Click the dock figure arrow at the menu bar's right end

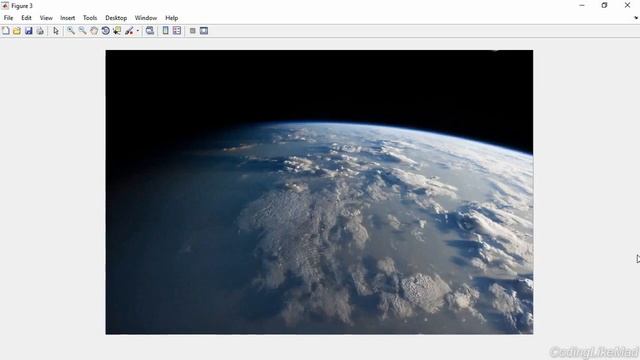[636, 18]
